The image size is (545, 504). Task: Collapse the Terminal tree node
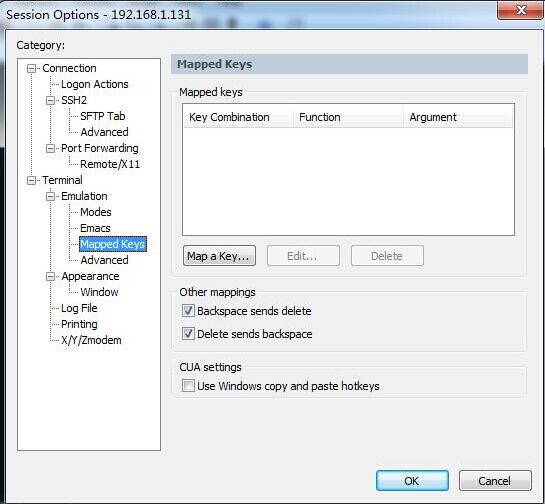click(x=31, y=180)
